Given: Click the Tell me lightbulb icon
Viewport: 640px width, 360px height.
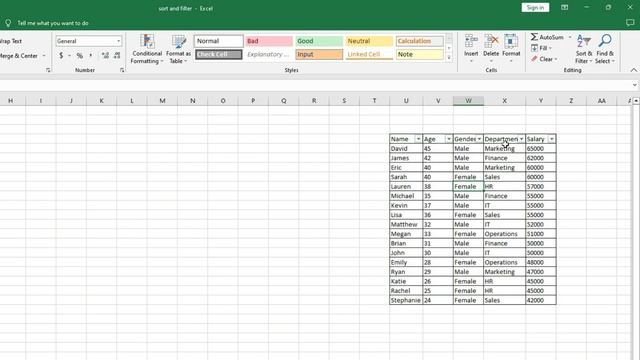Looking at the screenshot, I should click(x=8, y=23).
